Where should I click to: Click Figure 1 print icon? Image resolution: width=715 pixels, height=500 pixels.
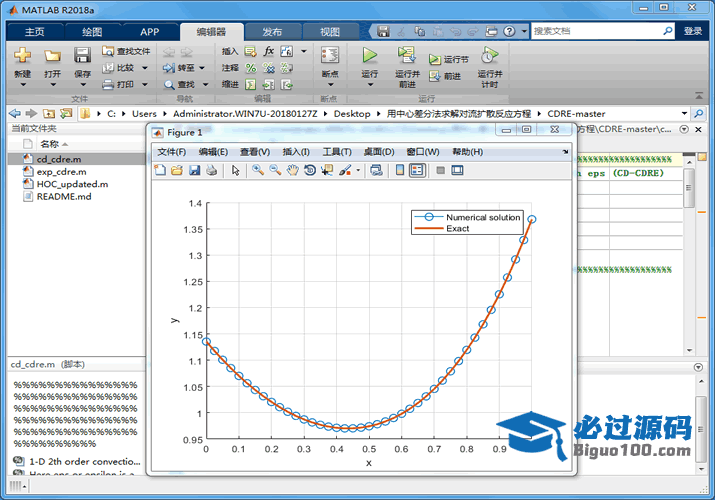point(211,170)
